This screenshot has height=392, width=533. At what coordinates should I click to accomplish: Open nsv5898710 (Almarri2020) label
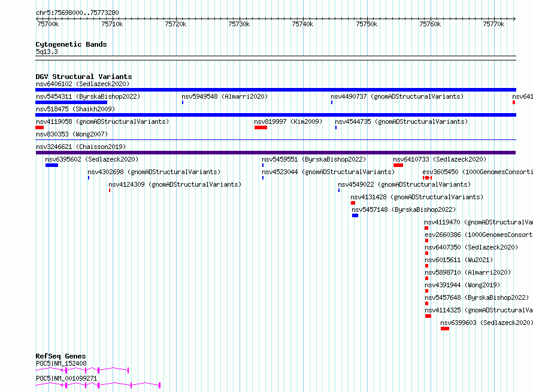[x=468, y=272]
